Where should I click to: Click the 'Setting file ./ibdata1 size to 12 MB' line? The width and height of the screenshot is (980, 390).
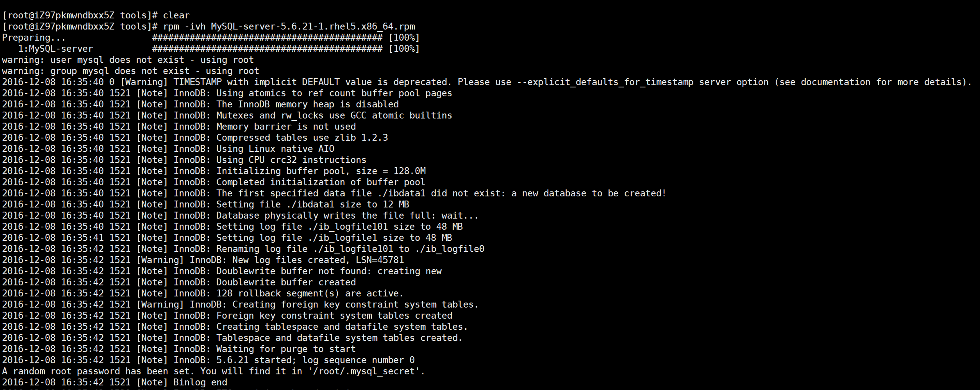pyautogui.click(x=205, y=204)
